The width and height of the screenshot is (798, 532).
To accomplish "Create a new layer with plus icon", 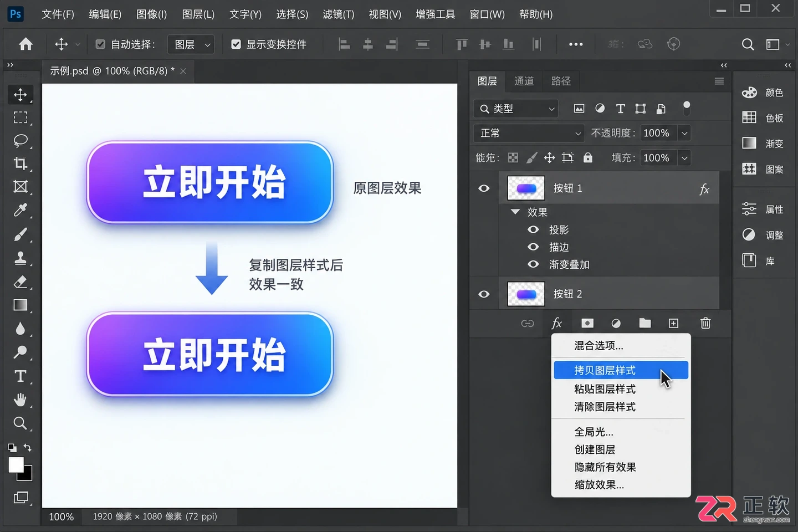I will coord(673,323).
